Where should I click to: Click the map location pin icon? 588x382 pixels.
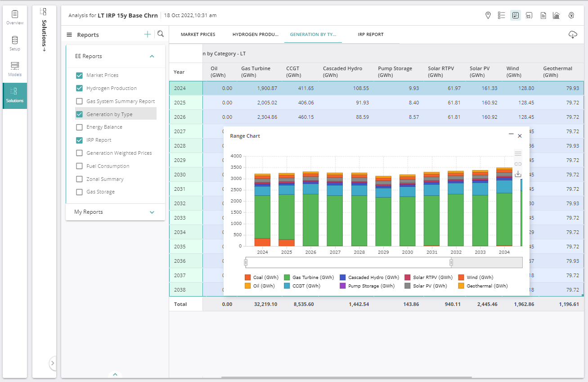click(488, 15)
